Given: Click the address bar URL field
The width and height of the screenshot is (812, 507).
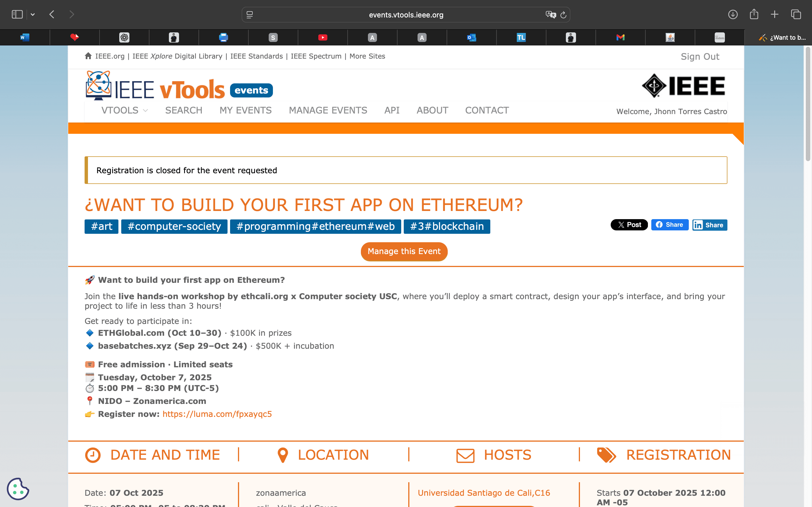Looking at the screenshot, I should (x=406, y=15).
